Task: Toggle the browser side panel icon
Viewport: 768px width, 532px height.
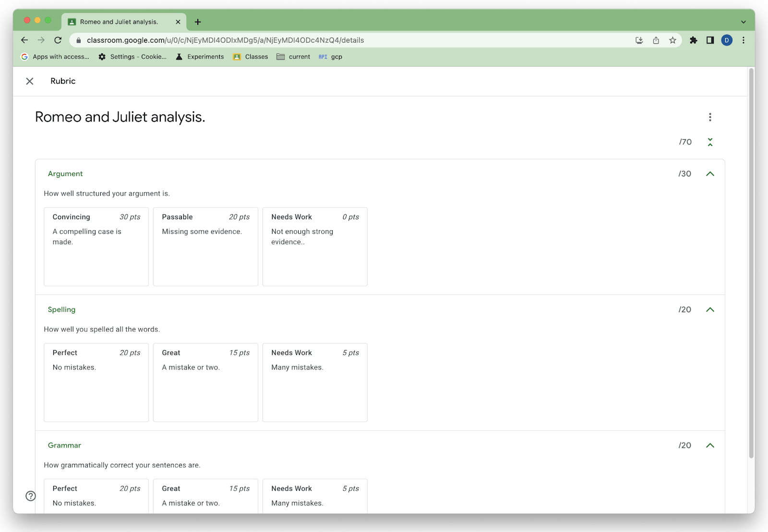Action: point(710,40)
